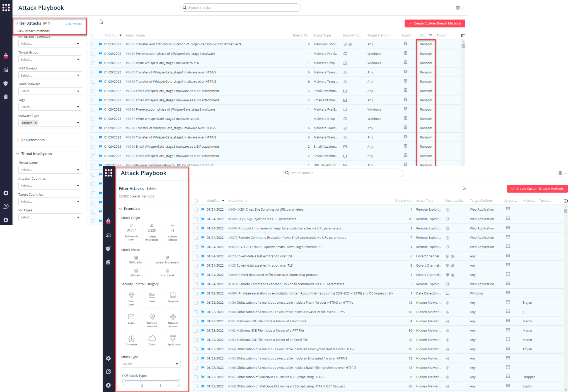Open the Malware Type dropdown
571x392 pixels.
pos(78,123)
